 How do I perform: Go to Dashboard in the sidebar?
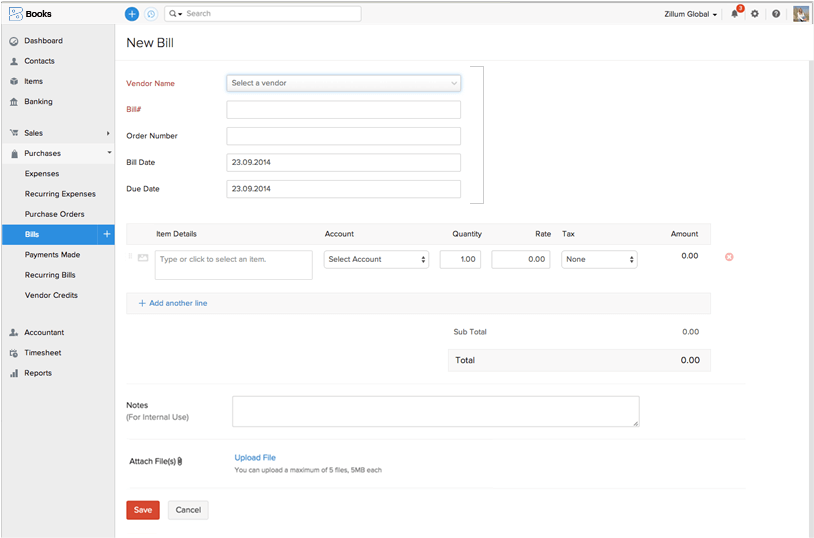(43, 41)
